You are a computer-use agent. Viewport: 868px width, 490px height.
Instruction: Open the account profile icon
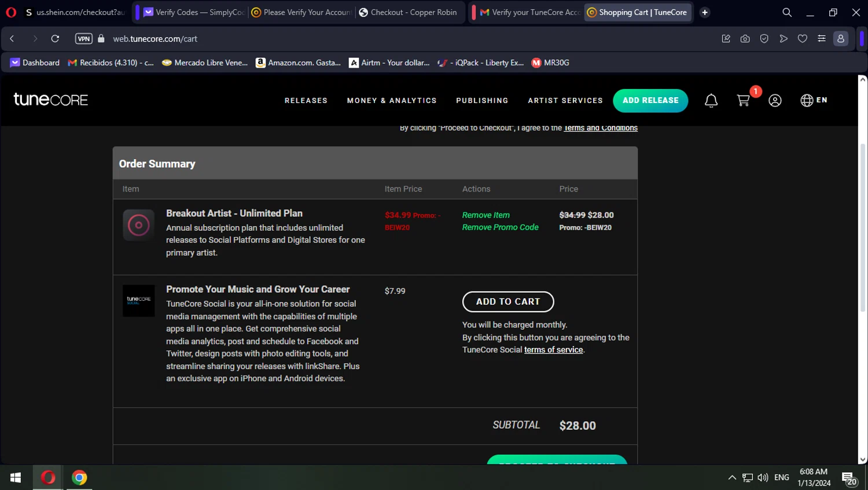(775, 101)
